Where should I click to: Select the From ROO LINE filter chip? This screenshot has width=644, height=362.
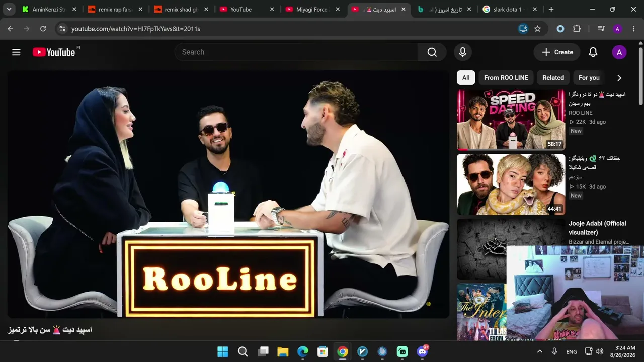point(506,78)
